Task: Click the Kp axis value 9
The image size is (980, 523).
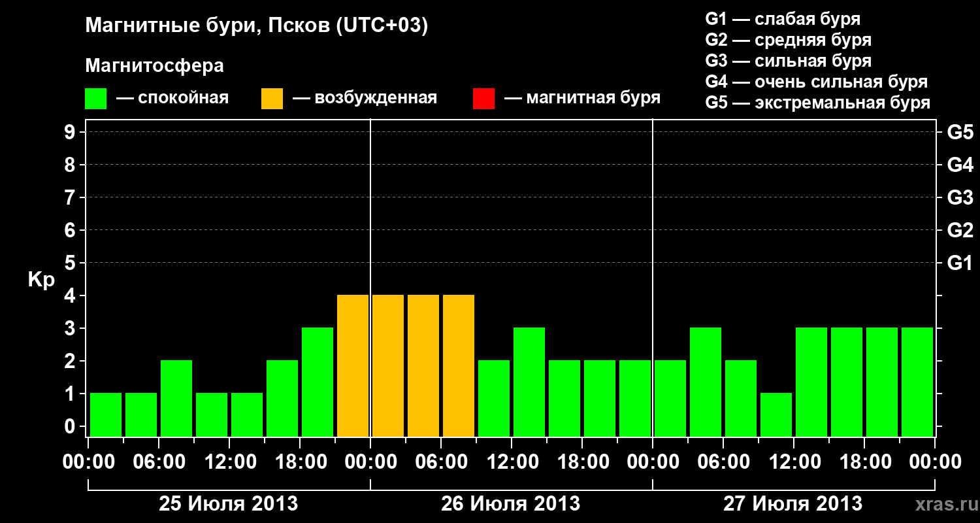Action: click(71, 132)
